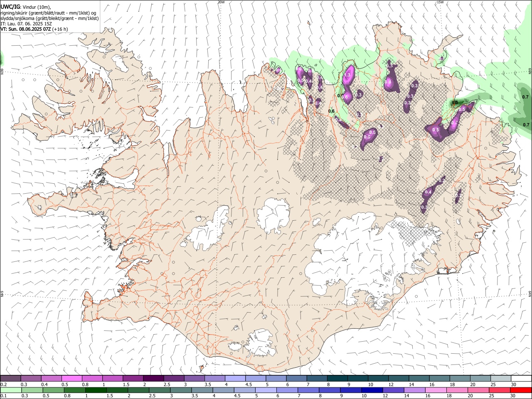Click the pale green 0.1 swatch on lower scale
Image resolution: width=532 pixels, height=399 pixels.
pyautogui.click(x=11, y=390)
